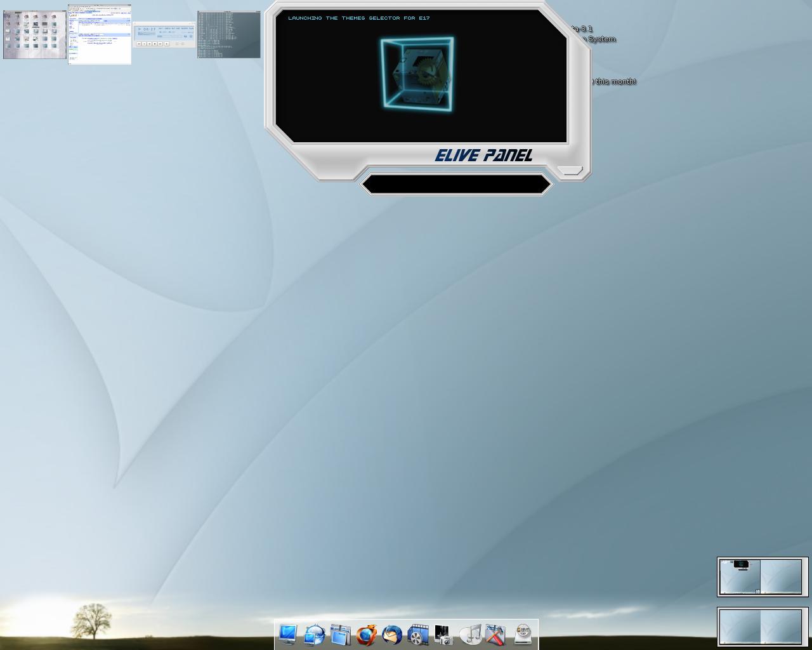Viewport: 812px width, 650px height.
Task: Open the Thunderbird mail dock icon
Action: coord(392,634)
